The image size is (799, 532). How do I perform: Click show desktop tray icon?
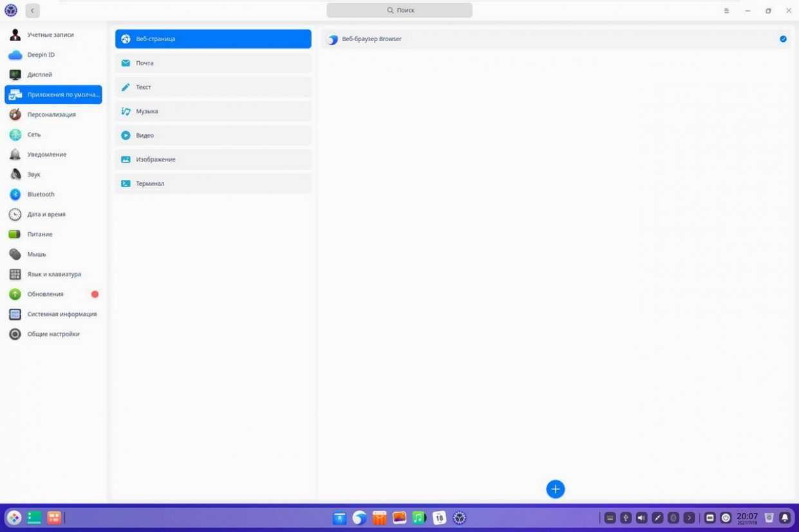coord(710,518)
